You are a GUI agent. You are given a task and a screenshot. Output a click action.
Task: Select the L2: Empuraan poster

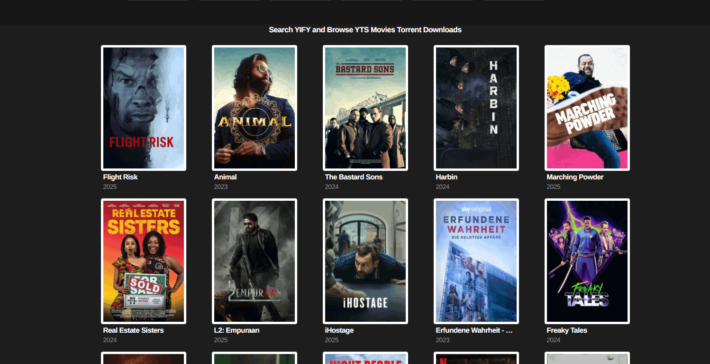pos(254,261)
